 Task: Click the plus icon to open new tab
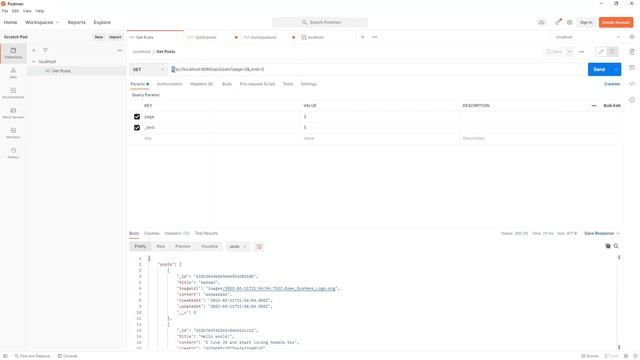[x=362, y=37]
